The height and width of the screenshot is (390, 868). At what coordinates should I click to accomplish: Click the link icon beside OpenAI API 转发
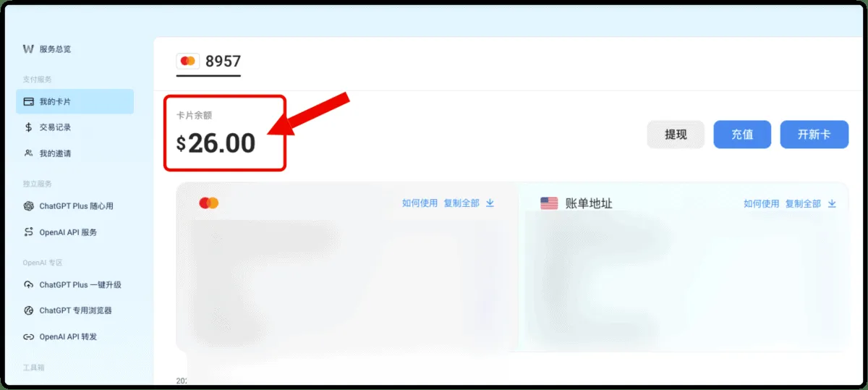click(28, 336)
